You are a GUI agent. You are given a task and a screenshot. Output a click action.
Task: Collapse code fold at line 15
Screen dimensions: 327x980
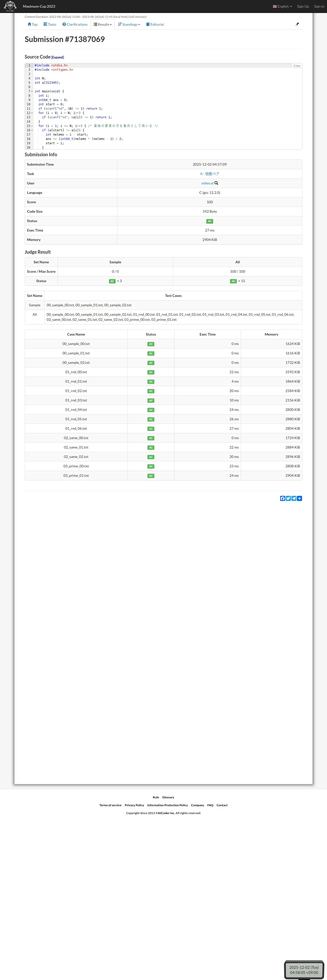(x=32, y=126)
